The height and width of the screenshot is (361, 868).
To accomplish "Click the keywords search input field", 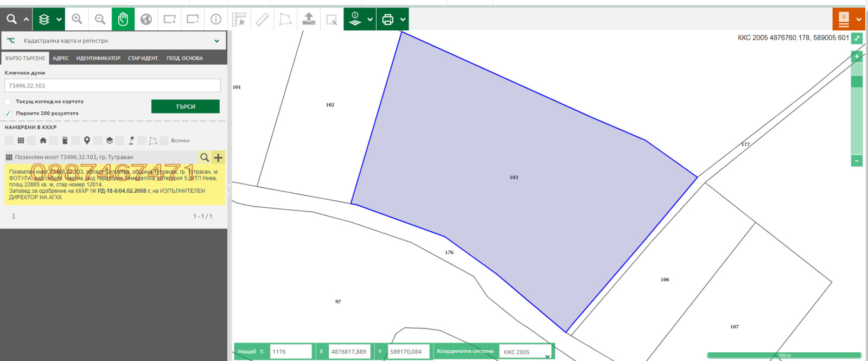I will tap(112, 86).
